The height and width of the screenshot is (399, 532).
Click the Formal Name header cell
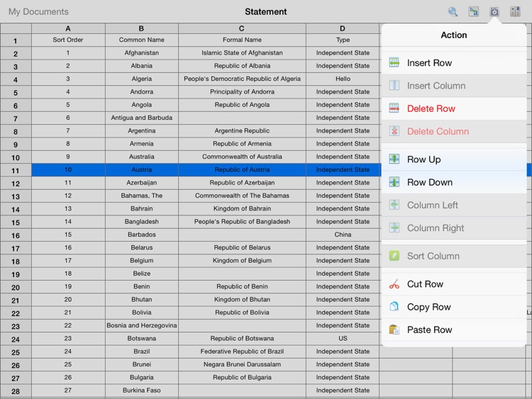pyautogui.click(x=242, y=40)
